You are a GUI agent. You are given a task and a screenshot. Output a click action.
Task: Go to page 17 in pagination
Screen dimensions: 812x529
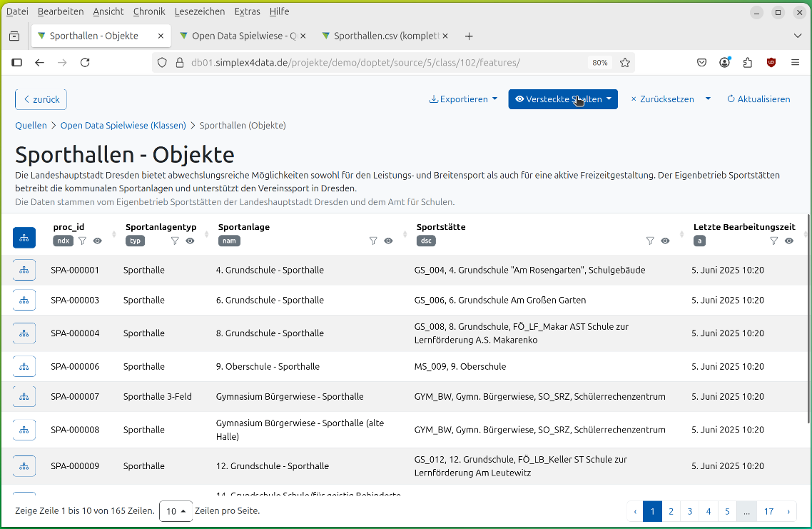pyautogui.click(x=768, y=511)
